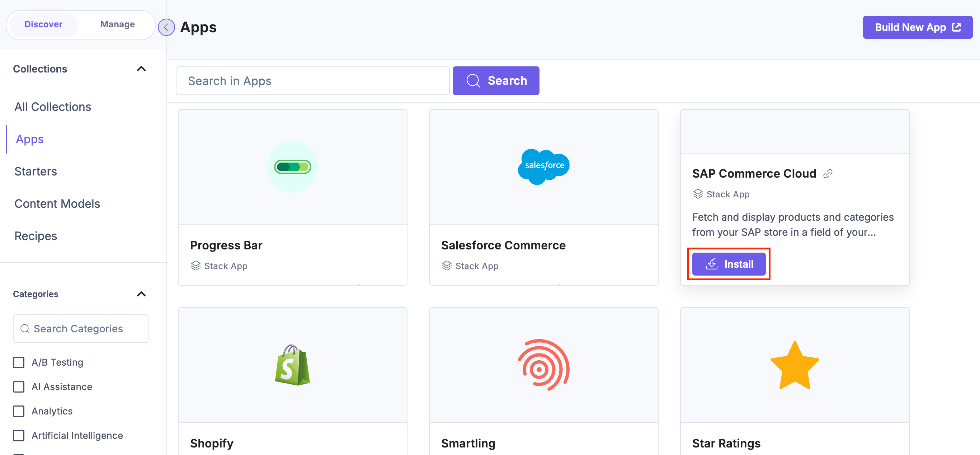Select the Artificial Intelligence checkbox
Screen dimensions: 980x455
19,435
